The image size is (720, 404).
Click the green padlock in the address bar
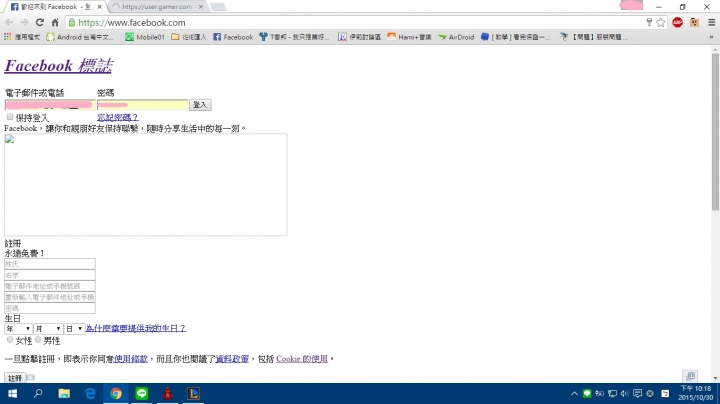coord(72,22)
